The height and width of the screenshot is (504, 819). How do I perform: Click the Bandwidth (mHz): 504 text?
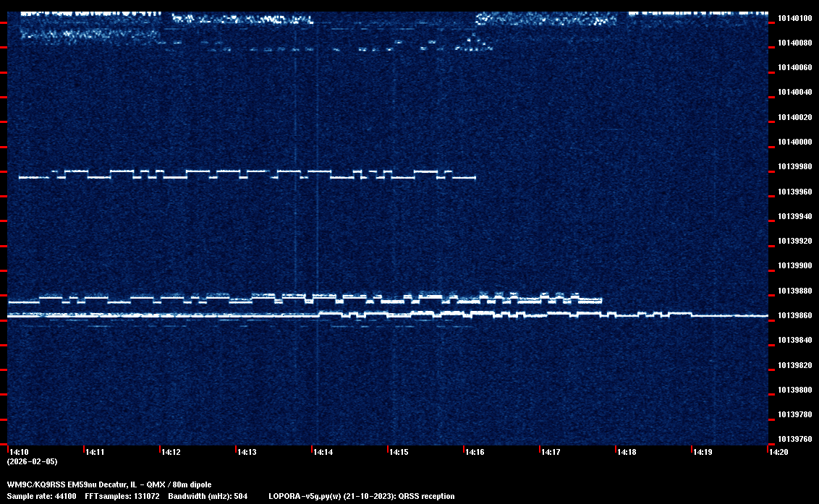coord(208,496)
